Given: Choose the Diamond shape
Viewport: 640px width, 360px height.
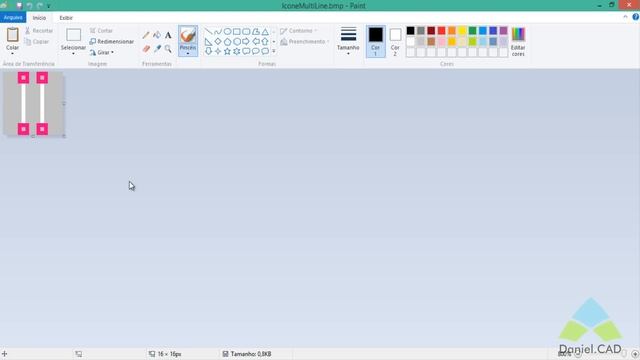Looking at the screenshot, I should tap(218, 41).
